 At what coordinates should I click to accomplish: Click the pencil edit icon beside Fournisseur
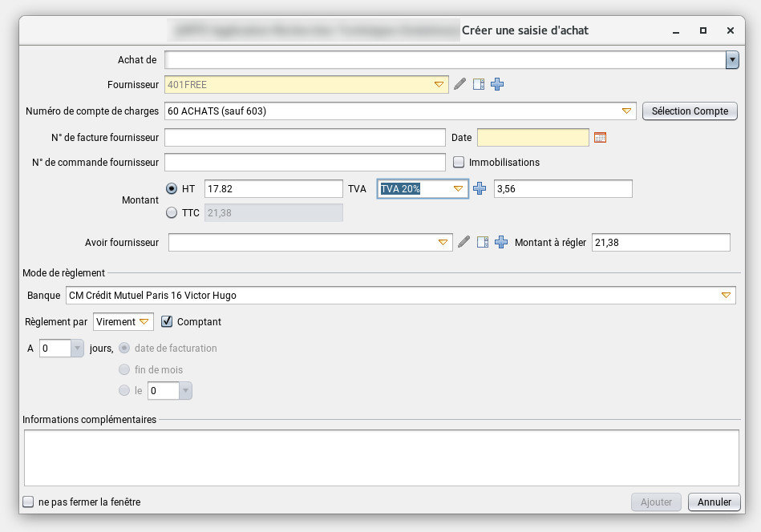coord(459,84)
